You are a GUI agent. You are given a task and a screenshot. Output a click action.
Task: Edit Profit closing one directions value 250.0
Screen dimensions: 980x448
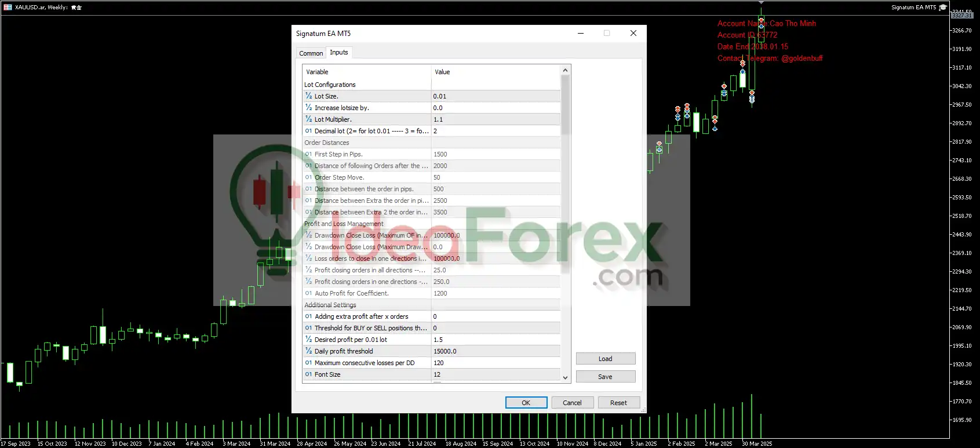click(x=496, y=282)
